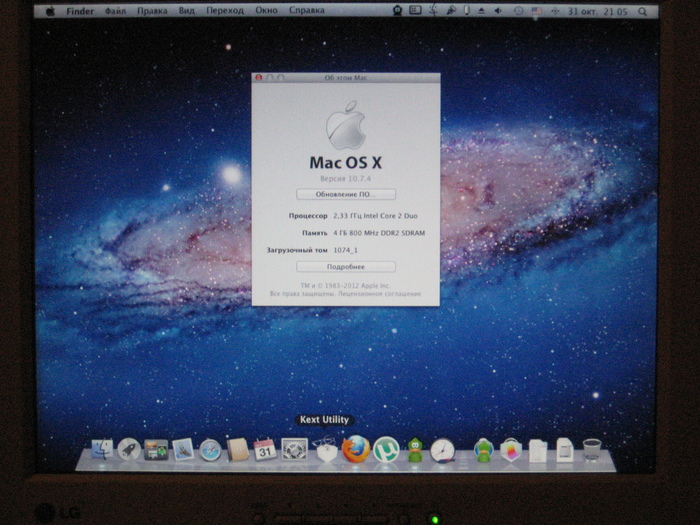Expand the Time Machine status menu
Viewport: 700px width, 525px height.
pyautogui.click(x=518, y=11)
